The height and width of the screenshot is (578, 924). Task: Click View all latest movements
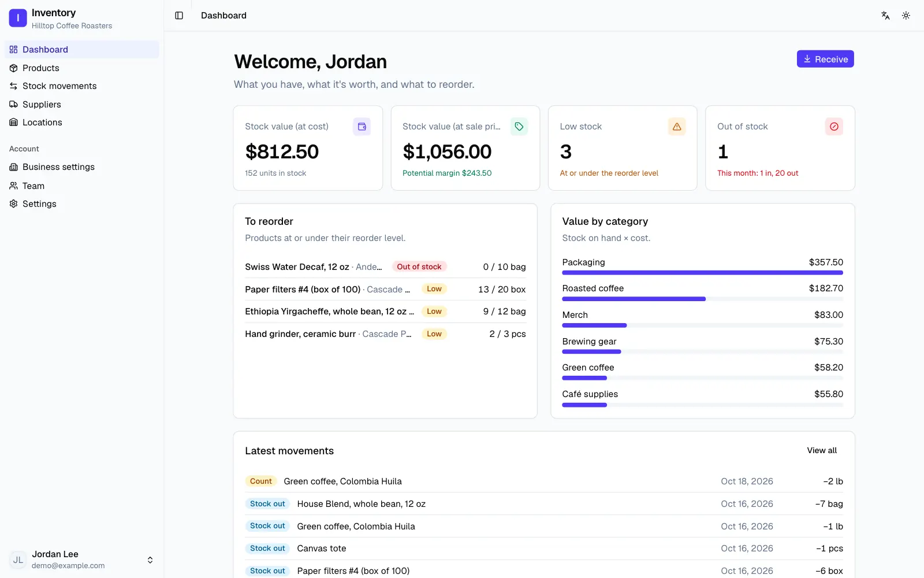point(822,451)
